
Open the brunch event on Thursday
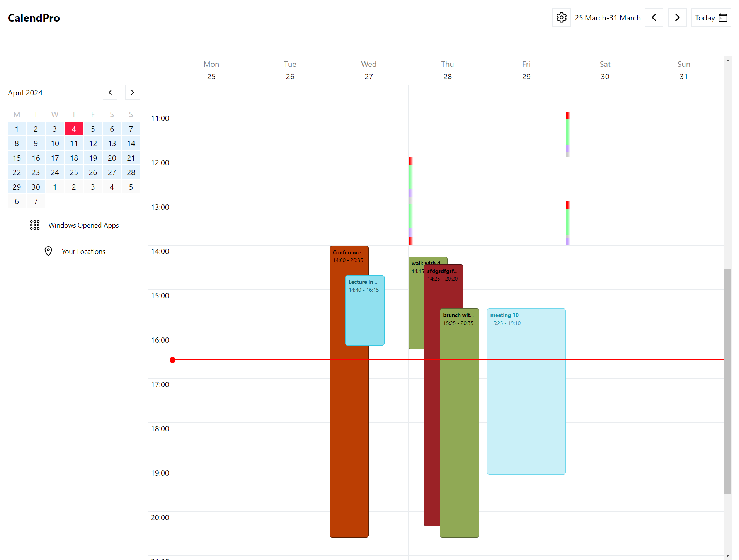[x=460, y=423]
